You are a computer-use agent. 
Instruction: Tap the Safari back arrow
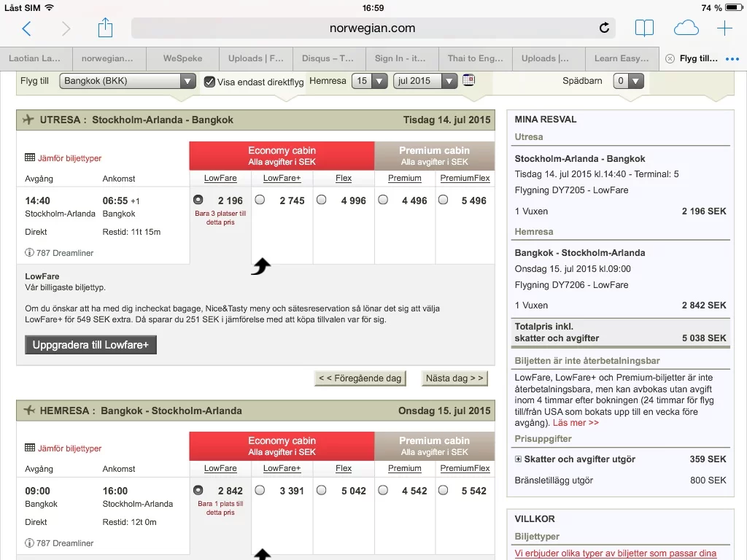click(27, 28)
